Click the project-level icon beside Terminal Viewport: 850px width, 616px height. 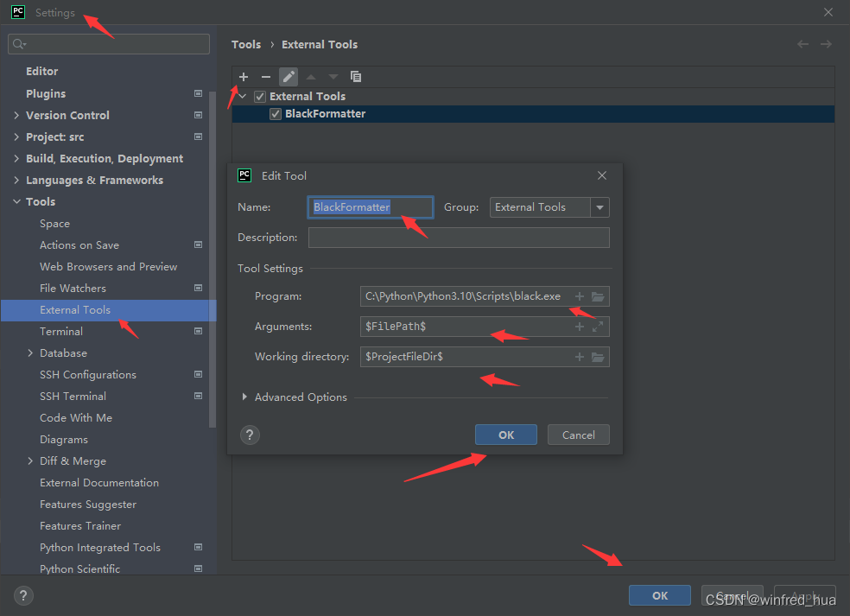pos(199,331)
